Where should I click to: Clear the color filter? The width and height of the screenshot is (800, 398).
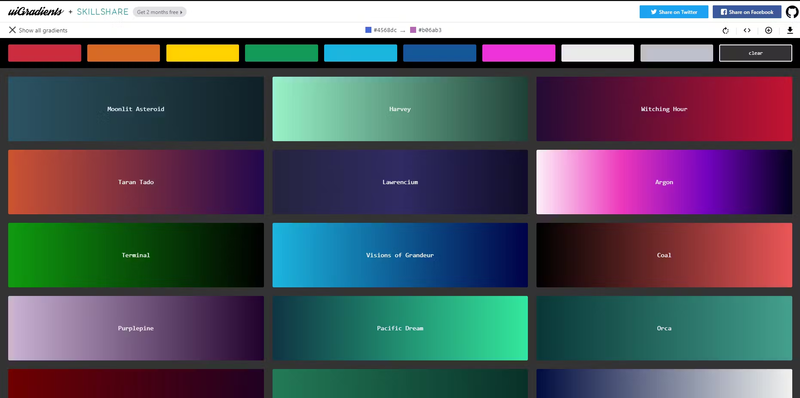click(756, 53)
